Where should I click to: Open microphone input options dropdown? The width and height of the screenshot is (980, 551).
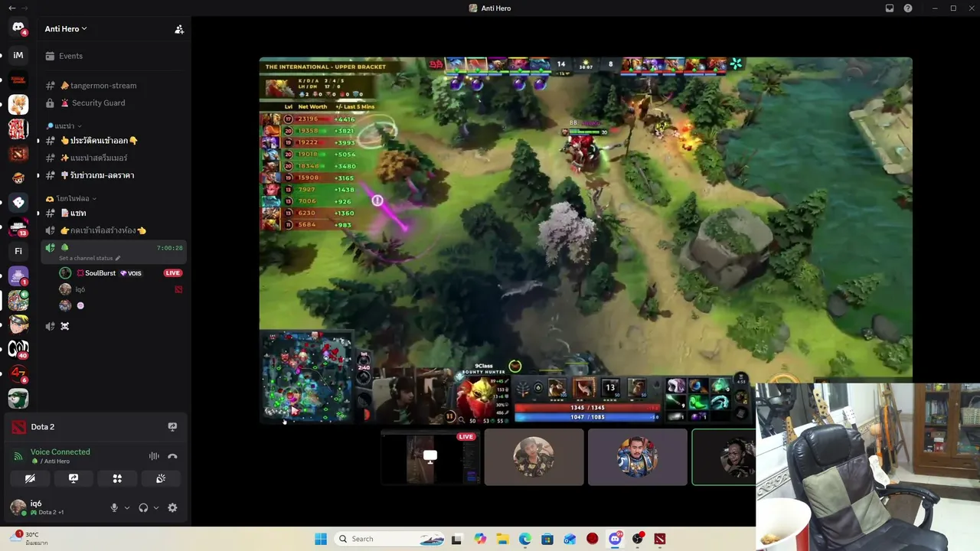point(127,507)
